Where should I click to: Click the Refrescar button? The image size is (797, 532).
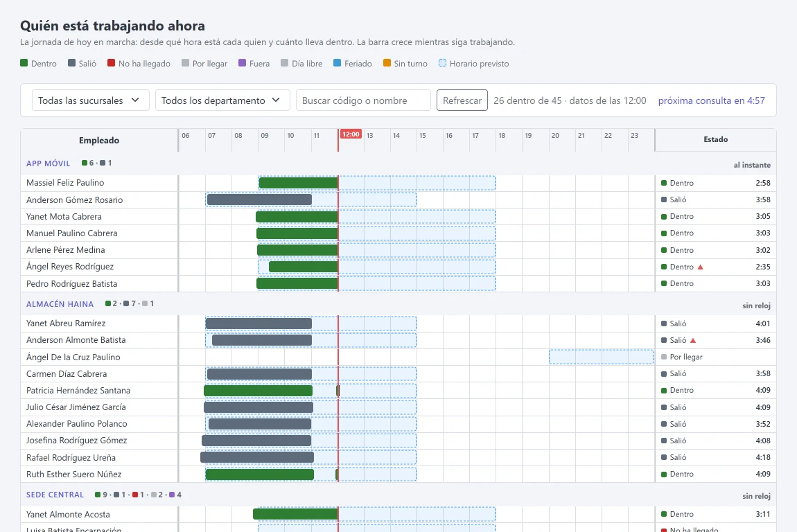click(x=462, y=100)
